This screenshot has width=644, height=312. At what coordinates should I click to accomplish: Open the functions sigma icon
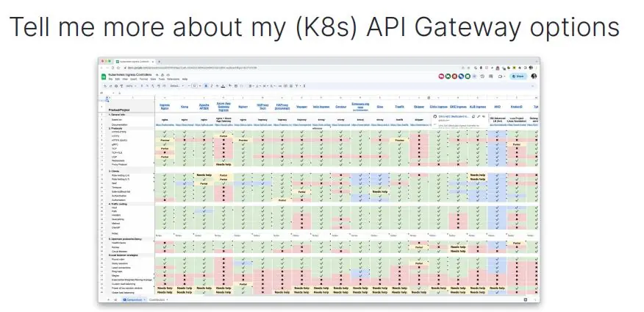[x=304, y=86]
